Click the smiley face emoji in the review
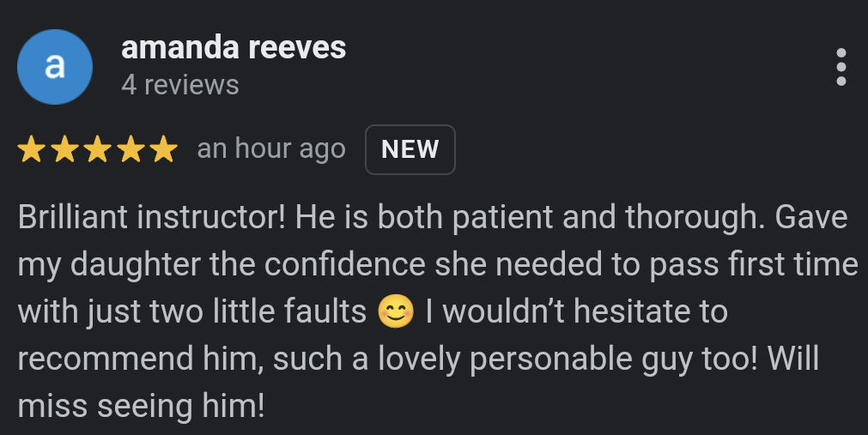868x435 pixels. coord(395,313)
